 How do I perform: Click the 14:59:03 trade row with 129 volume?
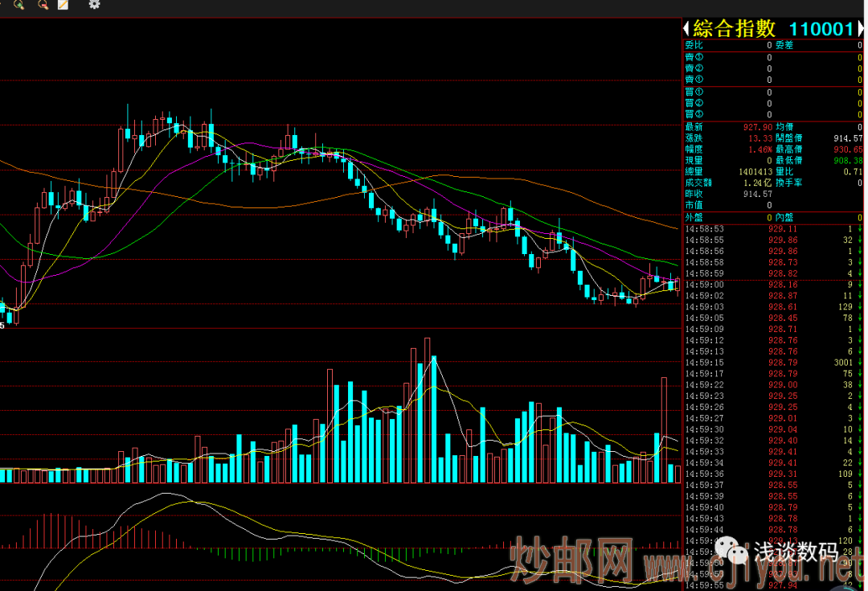pos(772,307)
